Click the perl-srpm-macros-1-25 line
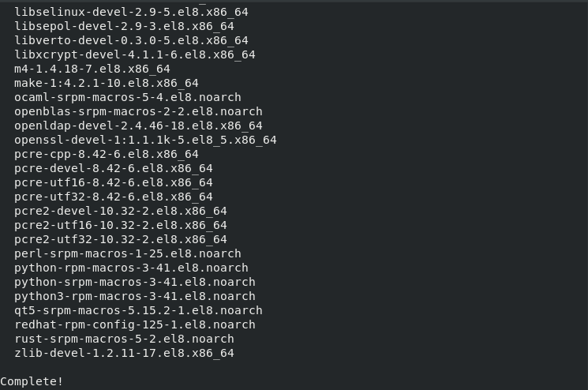 (128, 253)
